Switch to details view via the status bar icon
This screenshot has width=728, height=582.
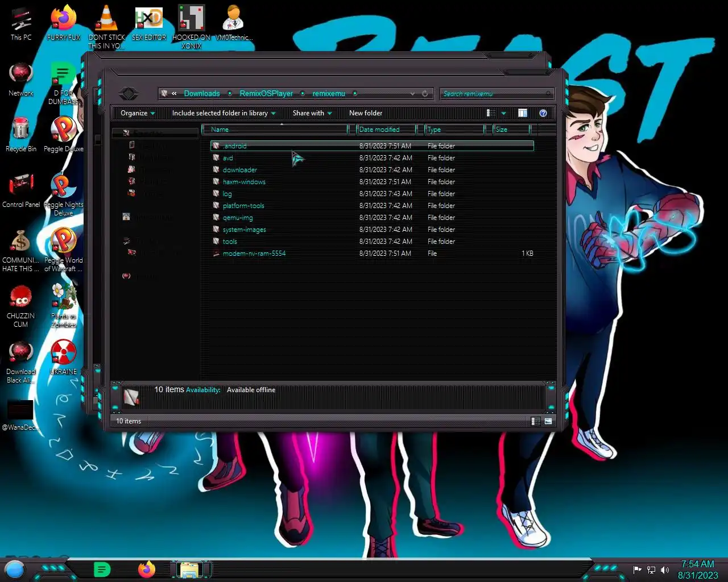tap(535, 421)
